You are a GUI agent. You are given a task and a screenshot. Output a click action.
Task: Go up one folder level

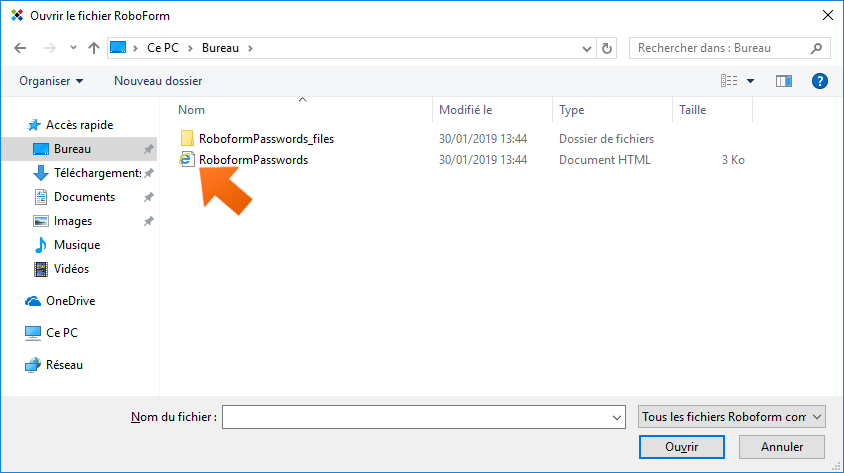[94, 48]
